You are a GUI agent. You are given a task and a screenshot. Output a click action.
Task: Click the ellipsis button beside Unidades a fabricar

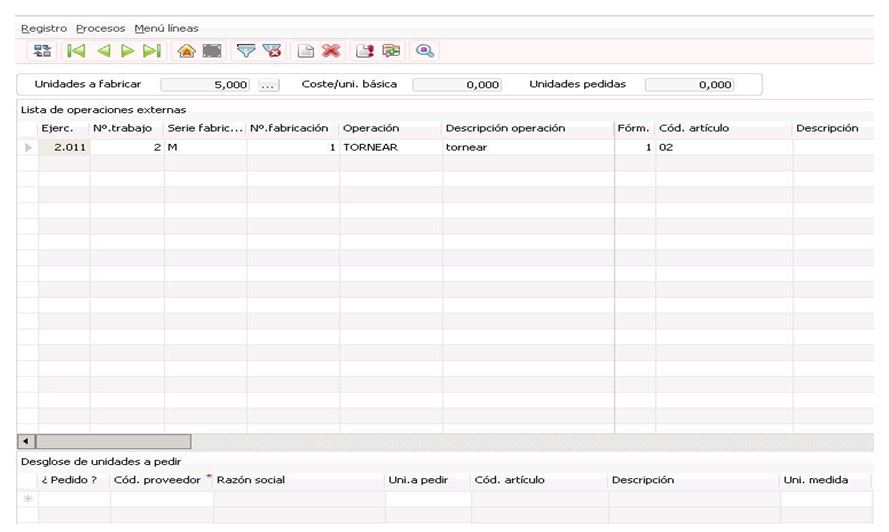pyautogui.click(x=268, y=85)
